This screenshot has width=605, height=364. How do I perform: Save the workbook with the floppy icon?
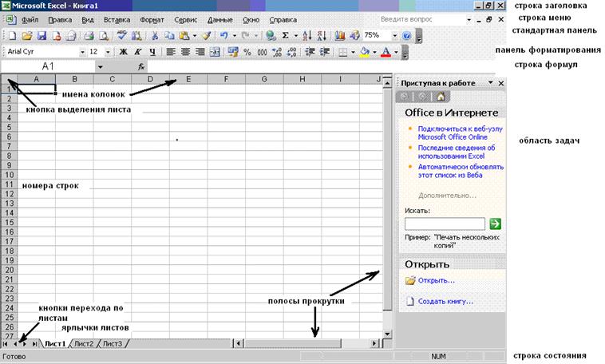(x=42, y=35)
